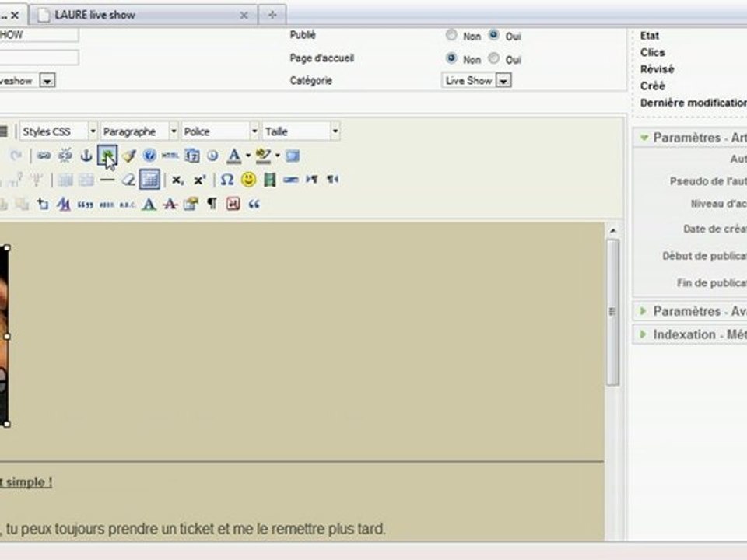
Task: Click underlined 'simple !' heading text
Action: pyautogui.click(x=29, y=482)
